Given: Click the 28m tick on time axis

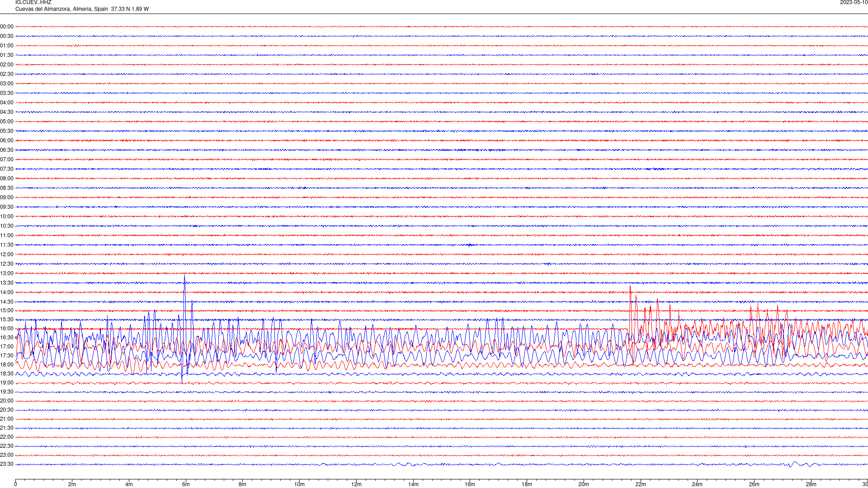Looking at the screenshot, I should click(x=811, y=484).
